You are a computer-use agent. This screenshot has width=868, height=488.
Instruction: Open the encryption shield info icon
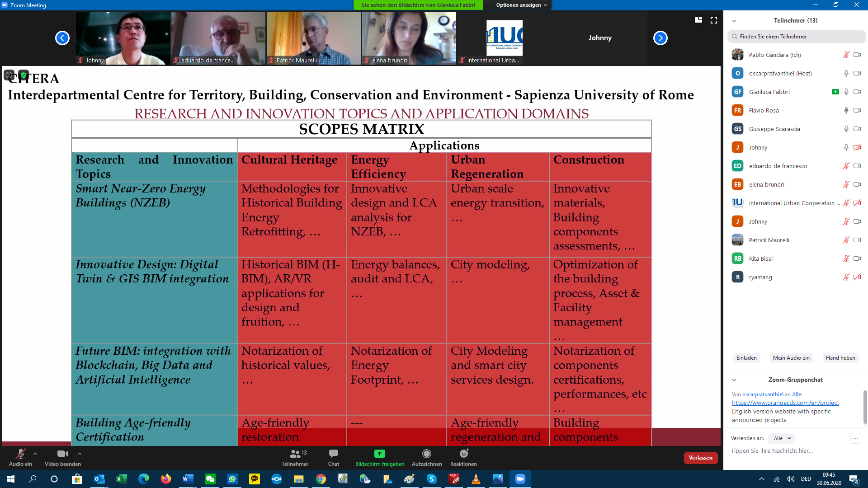tap(24, 75)
